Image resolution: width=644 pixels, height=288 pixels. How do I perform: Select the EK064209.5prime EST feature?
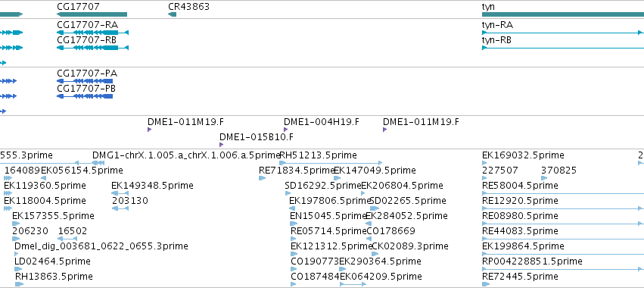click(353, 284)
